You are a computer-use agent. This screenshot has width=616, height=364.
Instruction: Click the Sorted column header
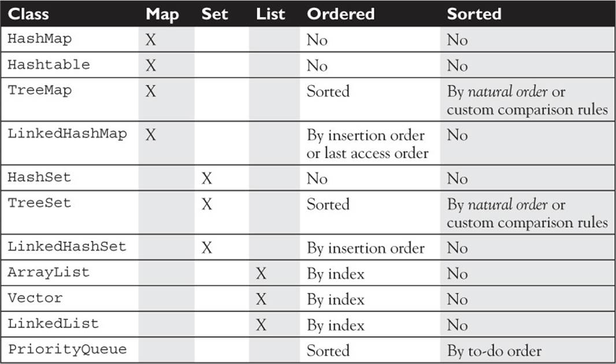474,14
